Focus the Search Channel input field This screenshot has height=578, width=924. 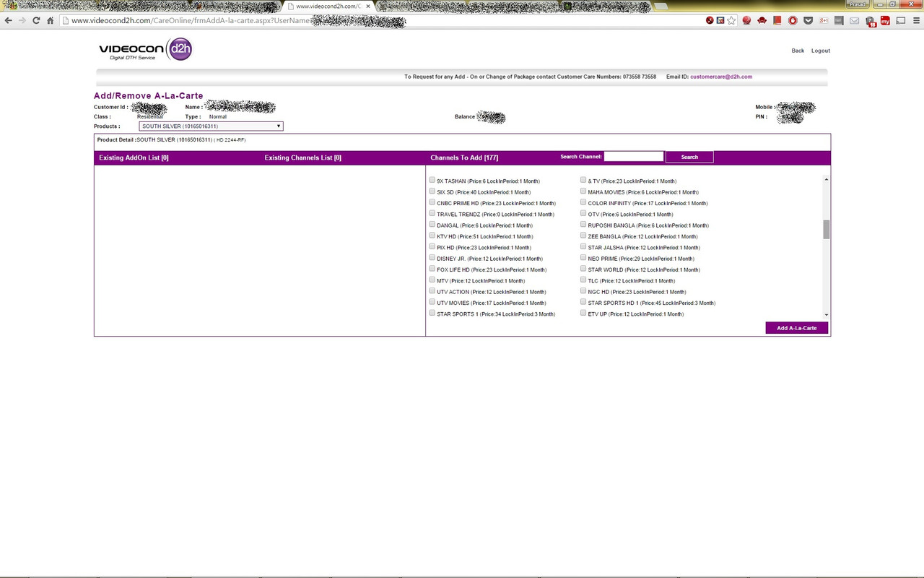pos(634,156)
